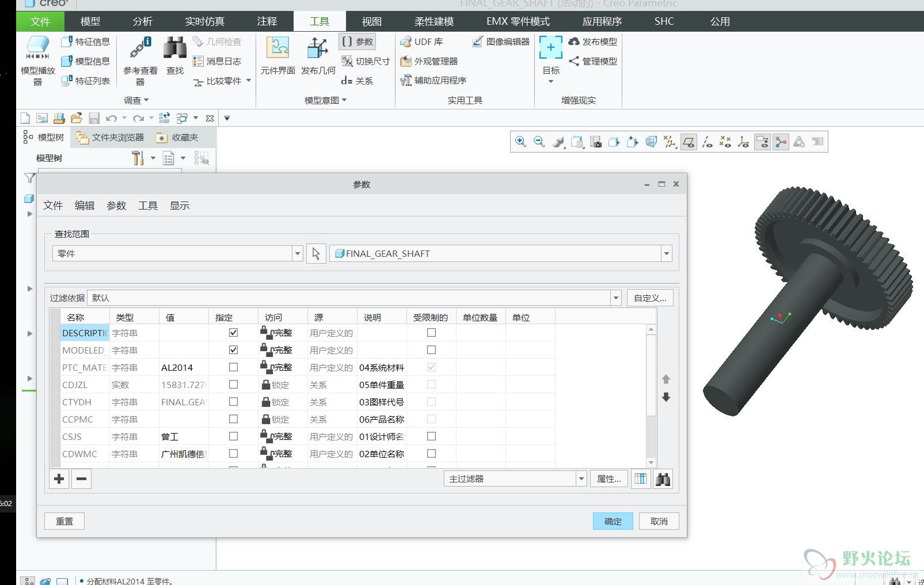Viewport: 924px width, 585px height.
Task: Click the 重置 button
Action: click(64, 521)
